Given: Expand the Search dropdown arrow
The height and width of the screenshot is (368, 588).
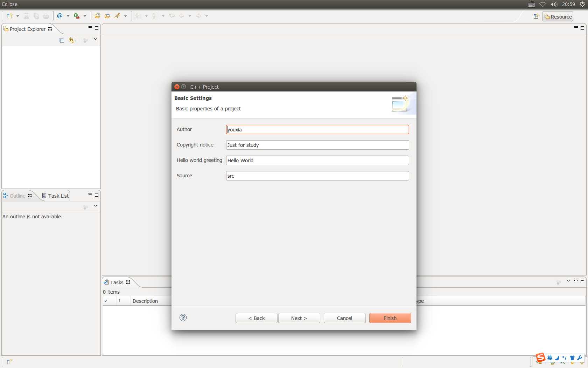Looking at the screenshot, I should click(125, 16).
